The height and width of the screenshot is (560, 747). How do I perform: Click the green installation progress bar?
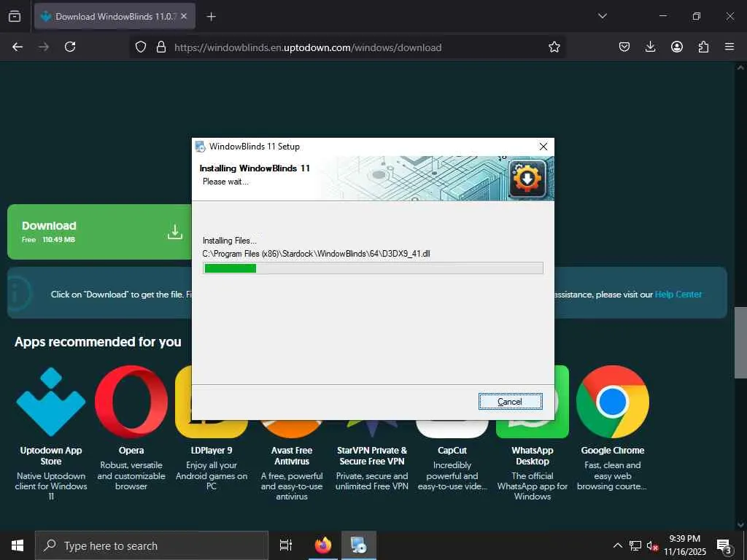(373, 268)
